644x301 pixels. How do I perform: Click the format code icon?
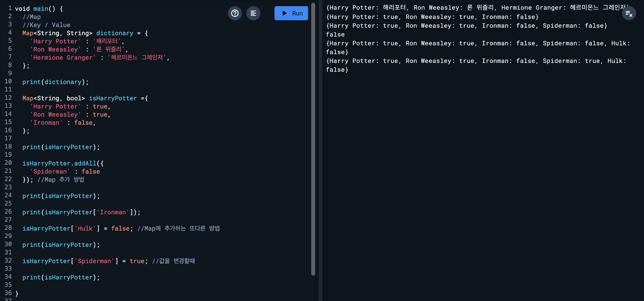(x=253, y=13)
